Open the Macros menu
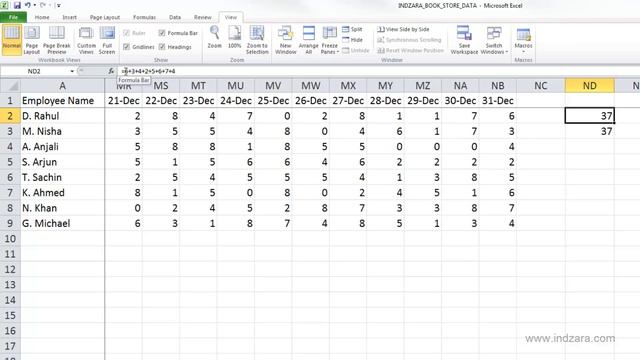Screen dimensions: 640x360 [x=523, y=40]
